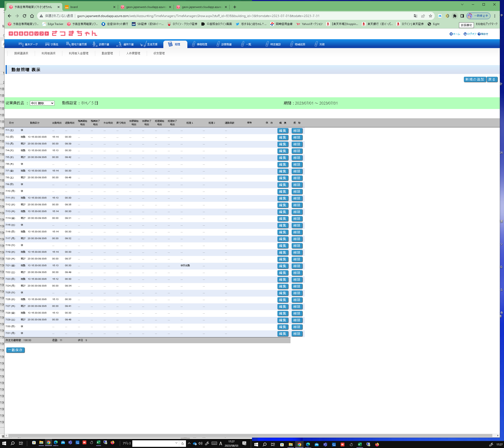The height and width of the screenshot is (448, 504).
Task: Click 編集 for the 7/21 row
Action: (283, 266)
